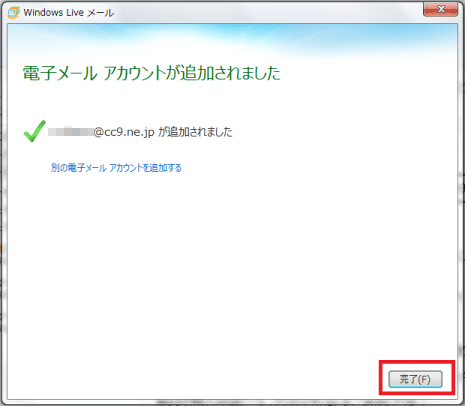Click the word 電子メール in the heading
This screenshot has width=465, height=406.
pyautogui.click(x=60, y=73)
